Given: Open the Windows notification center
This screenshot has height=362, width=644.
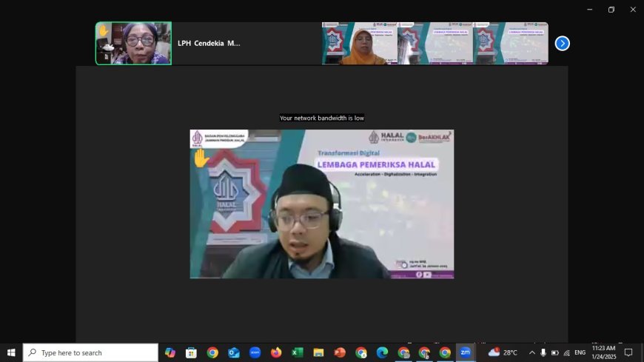Looking at the screenshot, I should pyautogui.click(x=628, y=352).
